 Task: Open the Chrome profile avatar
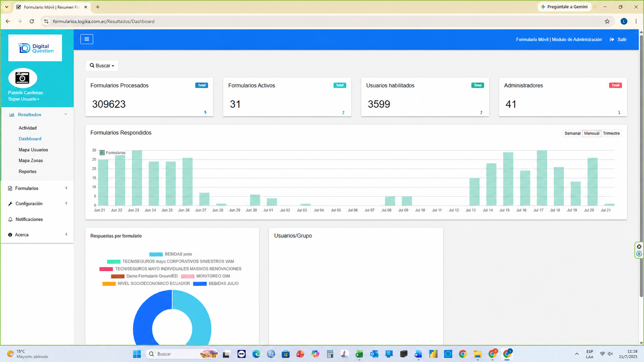click(x=624, y=22)
